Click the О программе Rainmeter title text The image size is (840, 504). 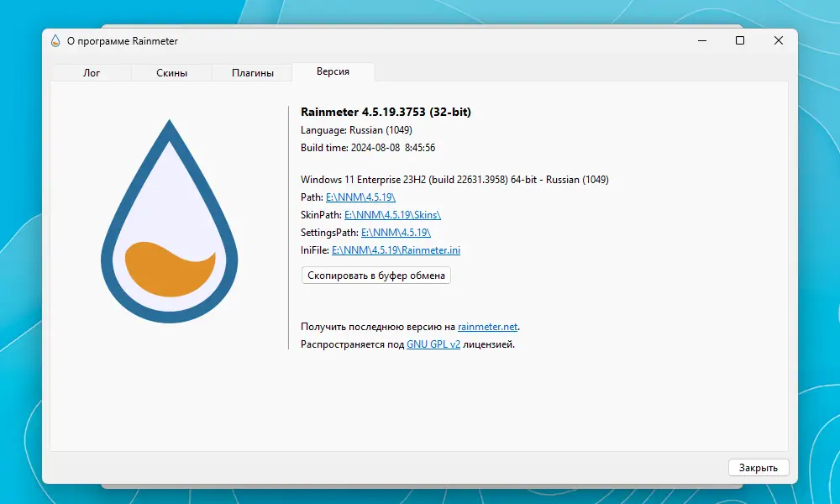(122, 41)
